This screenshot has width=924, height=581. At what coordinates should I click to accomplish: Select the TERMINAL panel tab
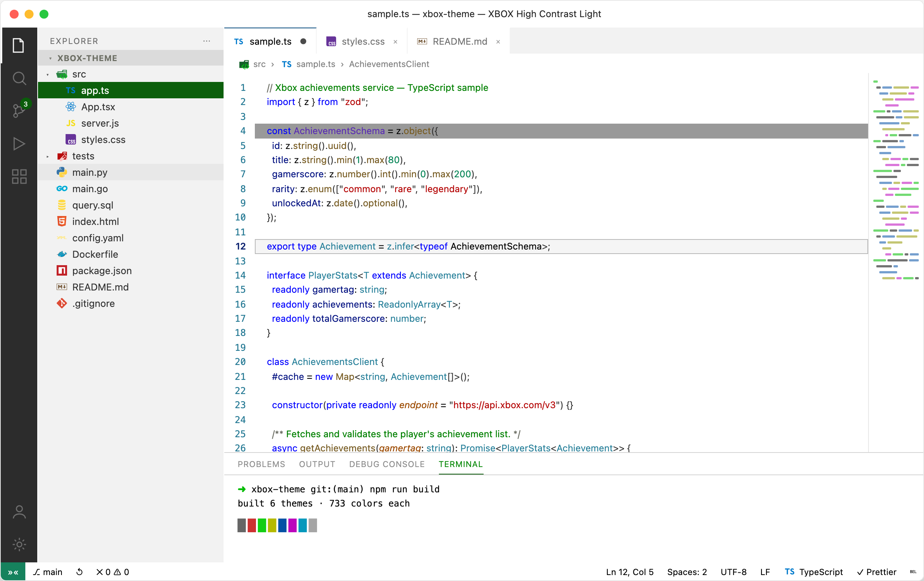(x=461, y=464)
